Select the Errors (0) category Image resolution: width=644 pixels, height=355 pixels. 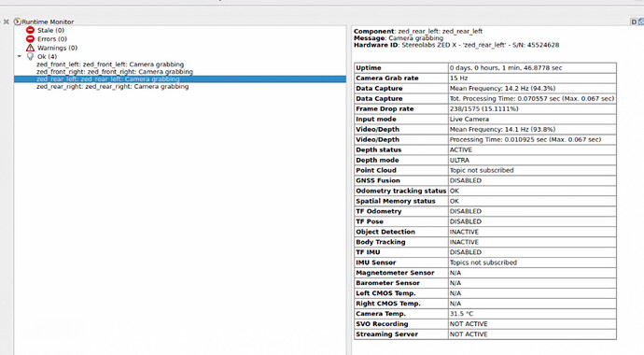52,39
